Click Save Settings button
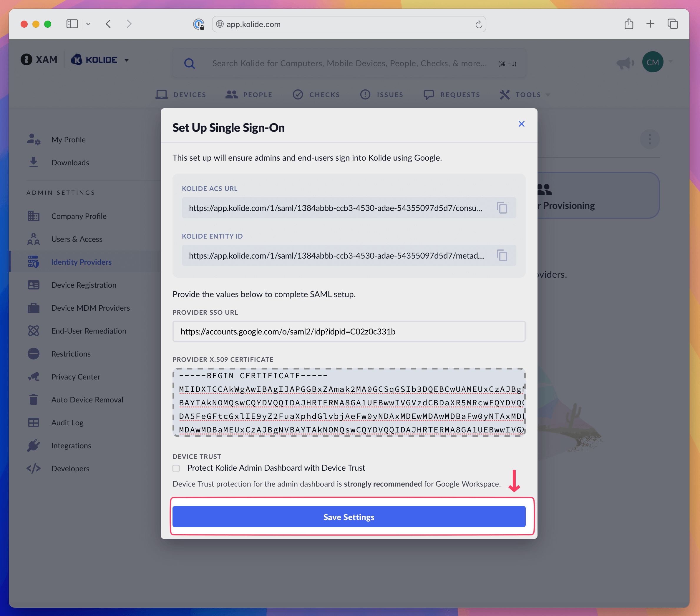700x616 pixels. point(349,516)
